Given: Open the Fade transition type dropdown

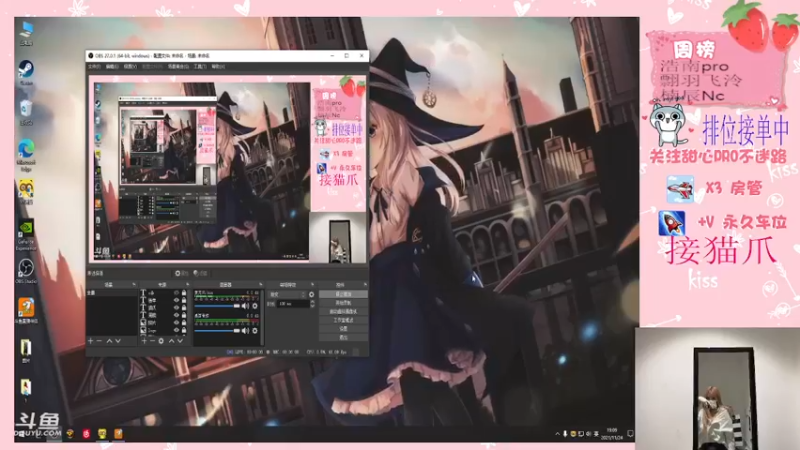Looking at the screenshot, I should coord(287,294).
